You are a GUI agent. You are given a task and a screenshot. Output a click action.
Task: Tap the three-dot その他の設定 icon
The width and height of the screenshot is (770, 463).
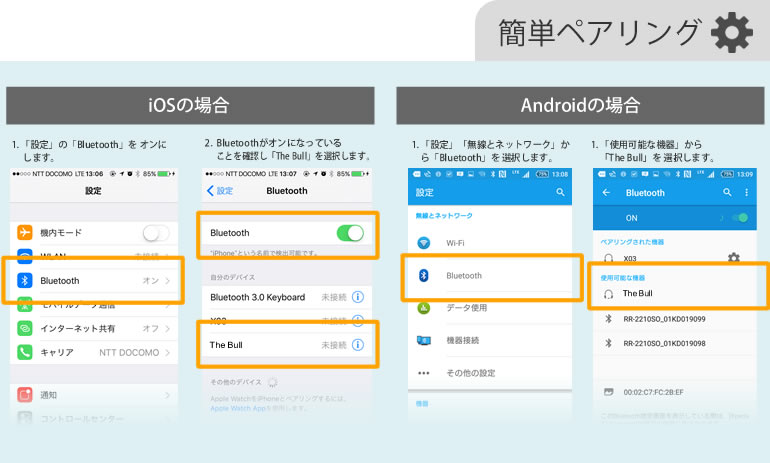423,373
